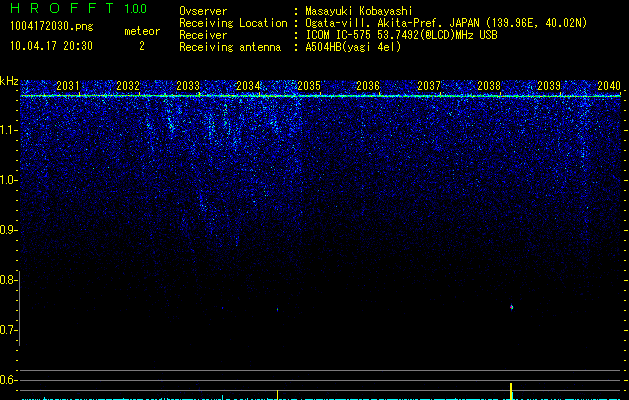Select A504HB(yagi 4el) antenna text
The image size is (629, 400).
353,47
